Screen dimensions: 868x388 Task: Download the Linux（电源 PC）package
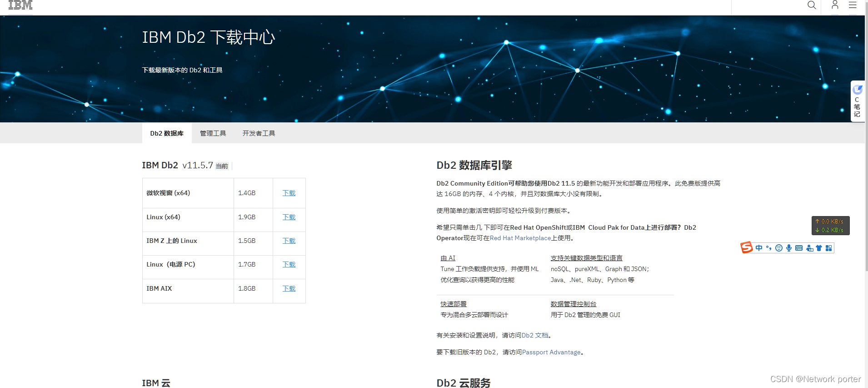(x=289, y=264)
